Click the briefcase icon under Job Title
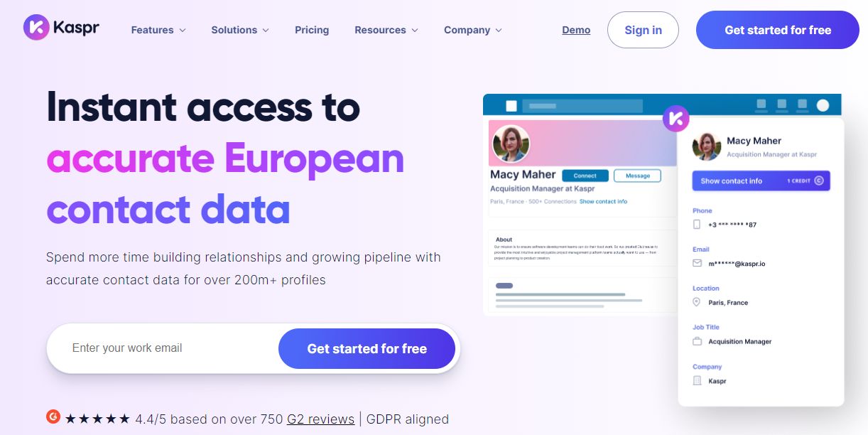Viewport: 868px width, 435px height. click(697, 342)
